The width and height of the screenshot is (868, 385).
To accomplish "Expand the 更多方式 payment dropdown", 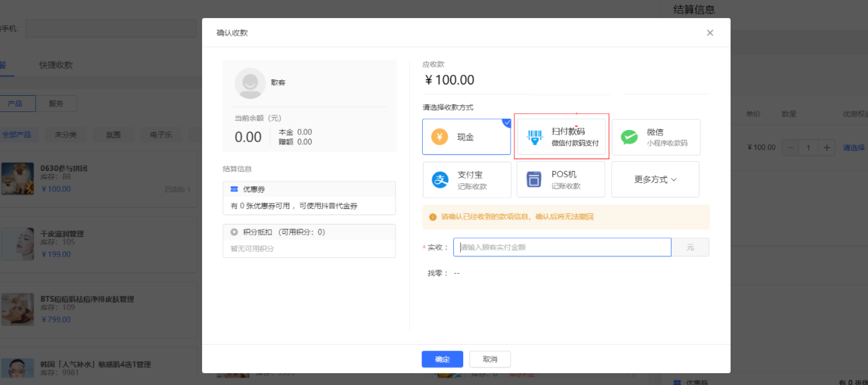I will pyautogui.click(x=655, y=180).
